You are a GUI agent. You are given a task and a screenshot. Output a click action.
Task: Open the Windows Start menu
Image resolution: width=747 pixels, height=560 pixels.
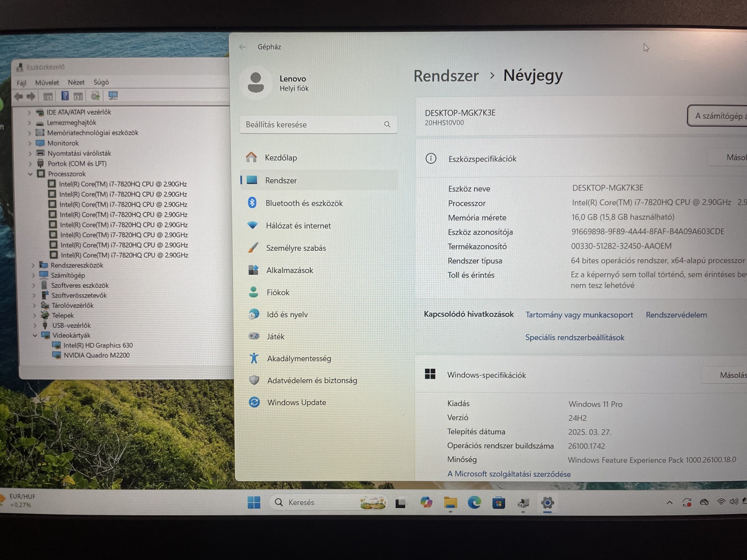click(254, 502)
